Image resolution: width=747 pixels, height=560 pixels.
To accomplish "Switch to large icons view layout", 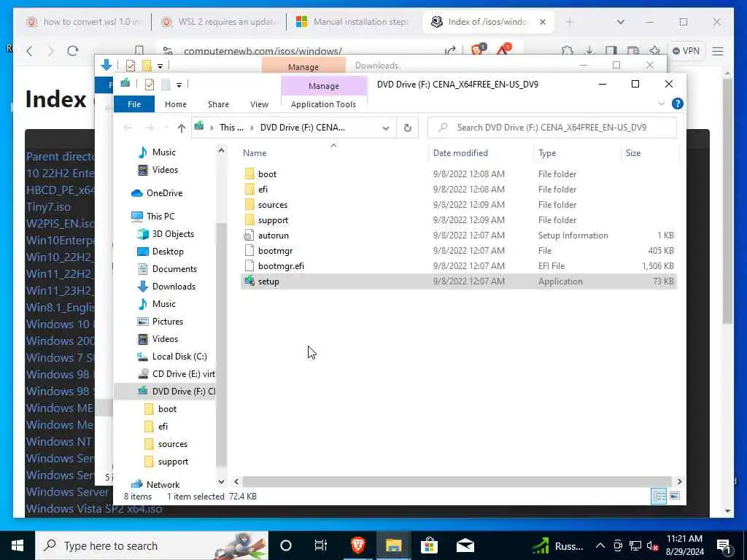I will [x=675, y=496].
